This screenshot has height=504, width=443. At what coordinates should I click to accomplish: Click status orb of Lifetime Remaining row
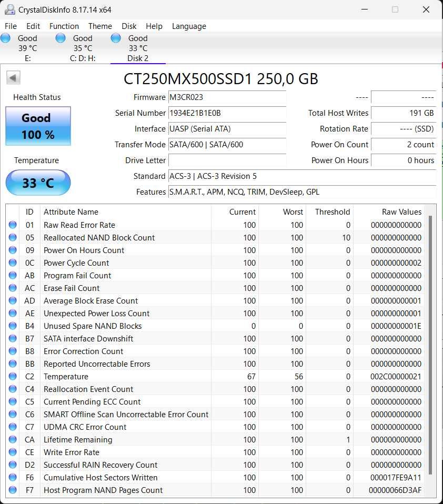pyautogui.click(x=13, y=439)
